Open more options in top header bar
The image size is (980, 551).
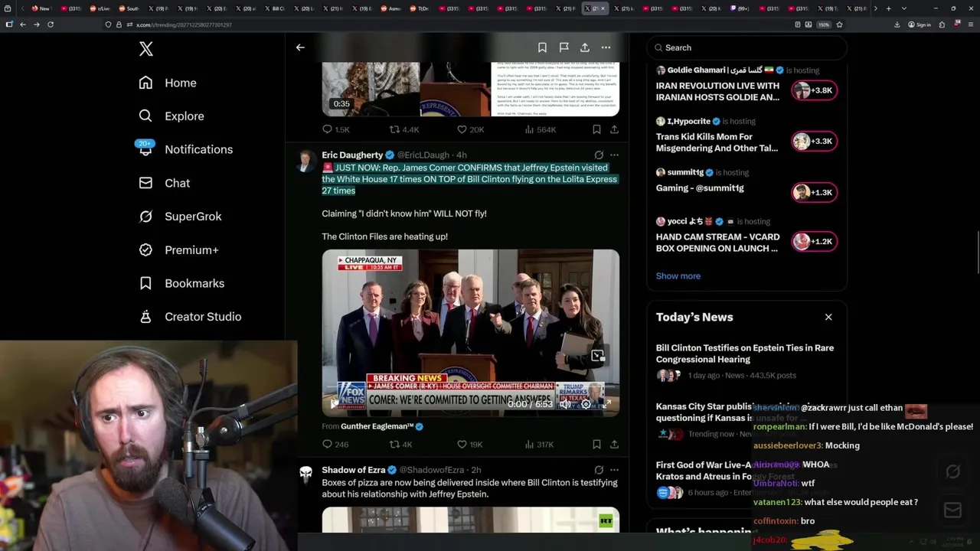(606, 47)
